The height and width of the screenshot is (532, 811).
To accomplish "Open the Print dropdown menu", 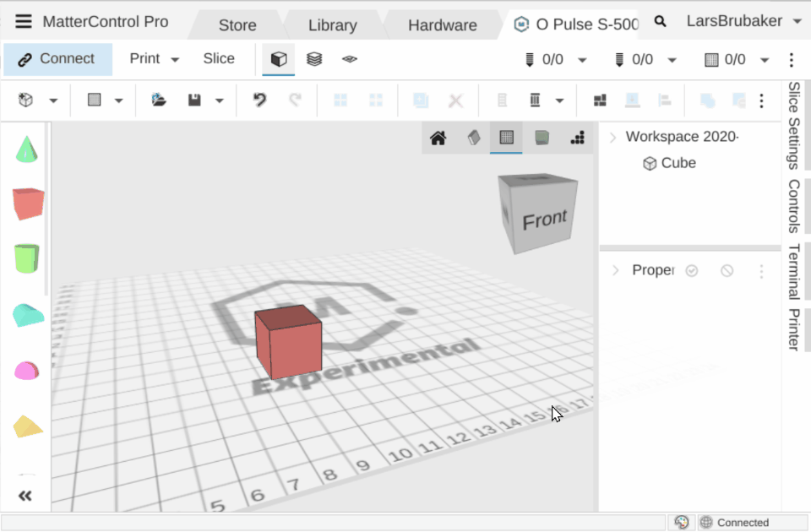I will click(155, 59).
